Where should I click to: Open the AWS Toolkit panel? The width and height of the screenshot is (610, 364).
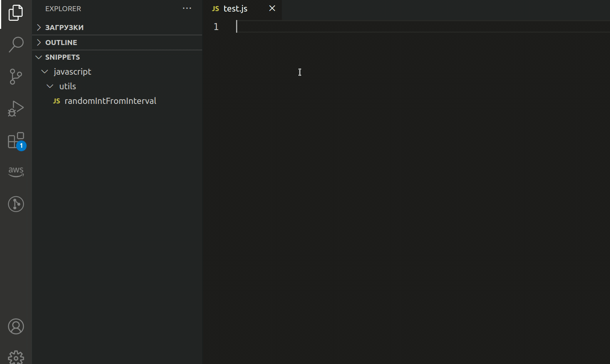pyautogui.click(x=16, y=172)
